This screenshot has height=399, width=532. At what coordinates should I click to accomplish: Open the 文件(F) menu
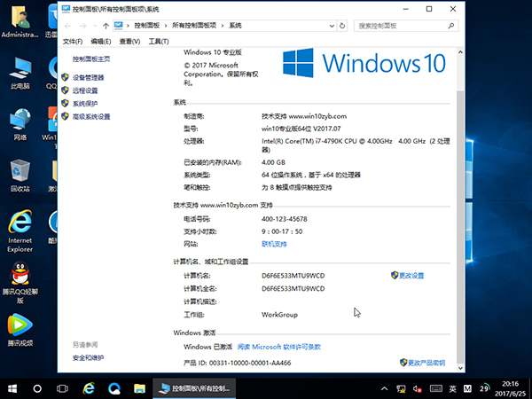73,42
